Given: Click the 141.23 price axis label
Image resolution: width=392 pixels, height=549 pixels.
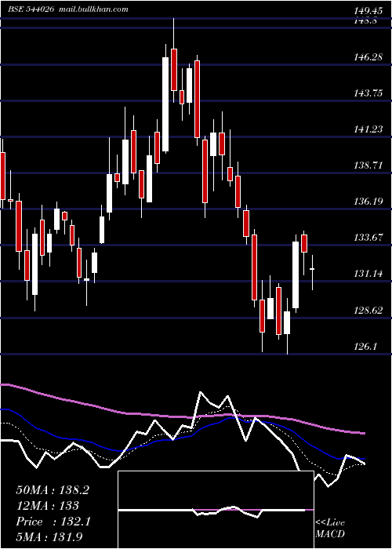Looking at the screenshot, I should (368, 129).
